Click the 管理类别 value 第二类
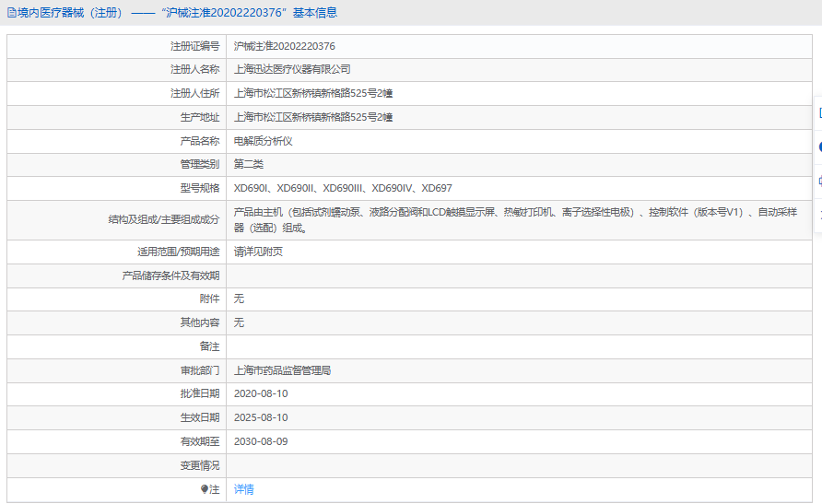This screenshot has height=504, width=822. (249, 164)
